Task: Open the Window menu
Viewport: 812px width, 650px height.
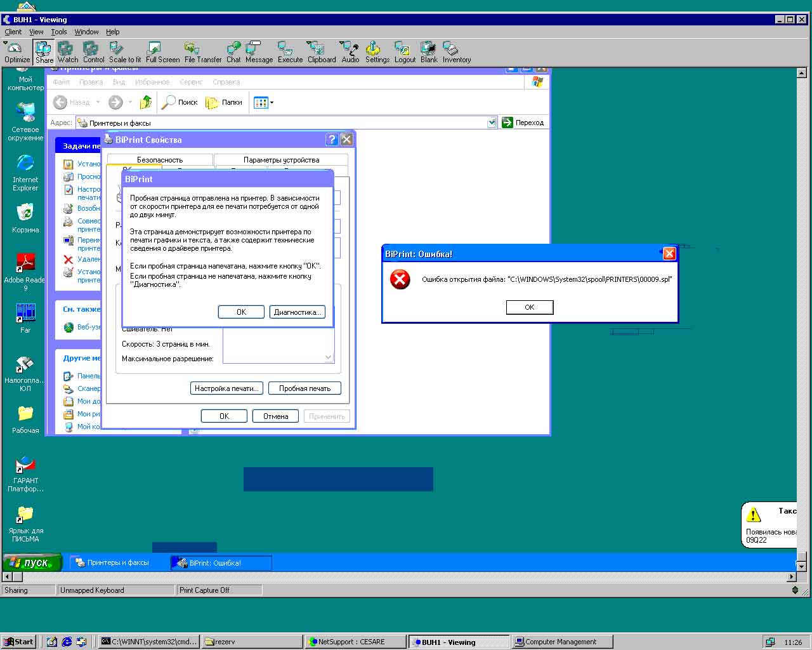Action: click(x=86, y=32)
